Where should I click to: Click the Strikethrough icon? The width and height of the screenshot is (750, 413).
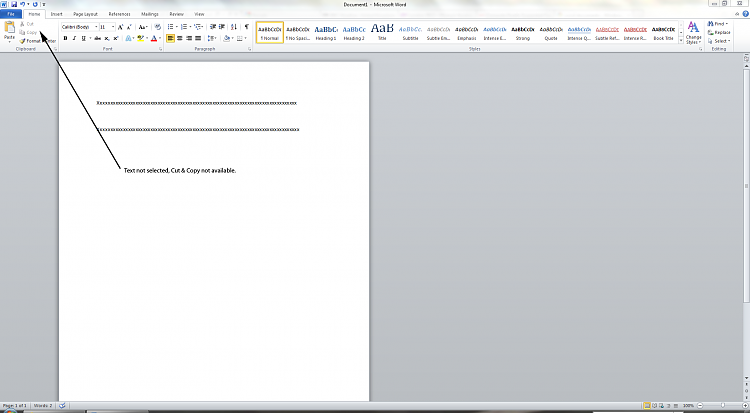coord(98,38)
